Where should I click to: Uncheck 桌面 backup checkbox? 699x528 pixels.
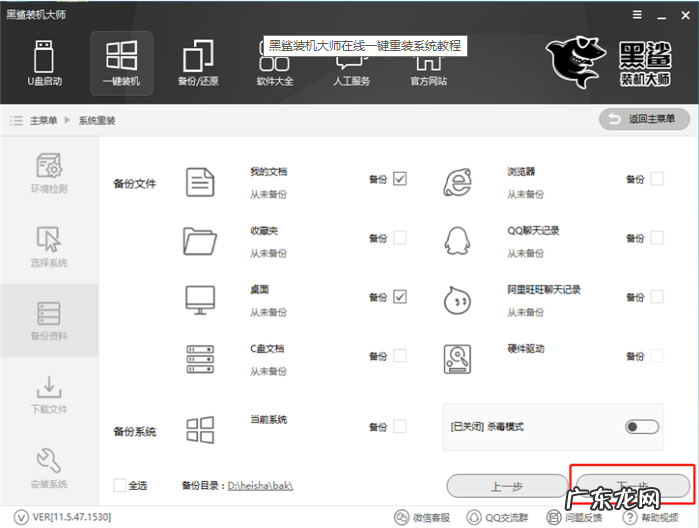(x=400, y=297)
